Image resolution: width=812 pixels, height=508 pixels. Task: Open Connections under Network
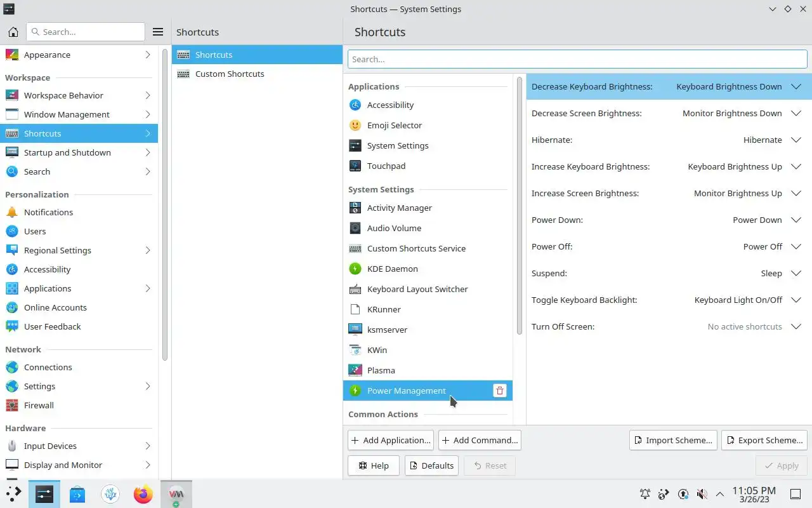tap(79, 367)
